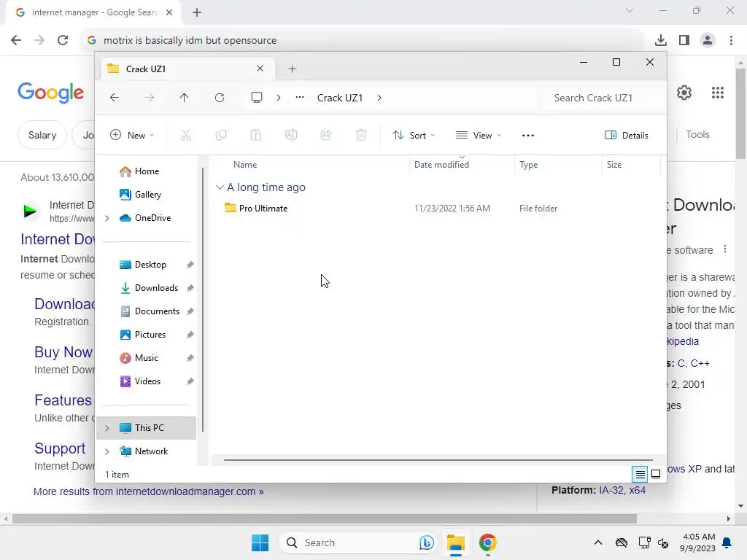Reload the Chrome page
The image size is (747, 560).
63,40
